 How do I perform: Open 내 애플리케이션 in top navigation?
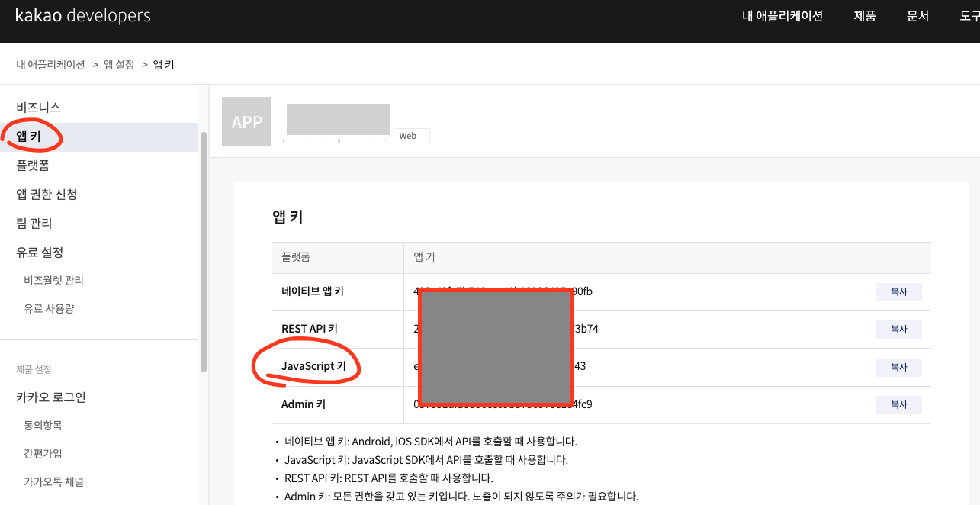tap(782, 16)
